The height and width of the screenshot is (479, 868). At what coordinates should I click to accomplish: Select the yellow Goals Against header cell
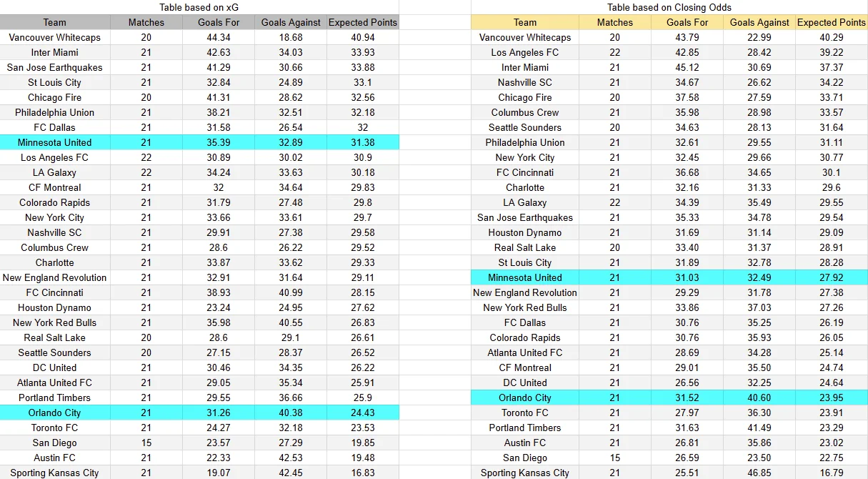pyautogui.click(x=759, y=22)
